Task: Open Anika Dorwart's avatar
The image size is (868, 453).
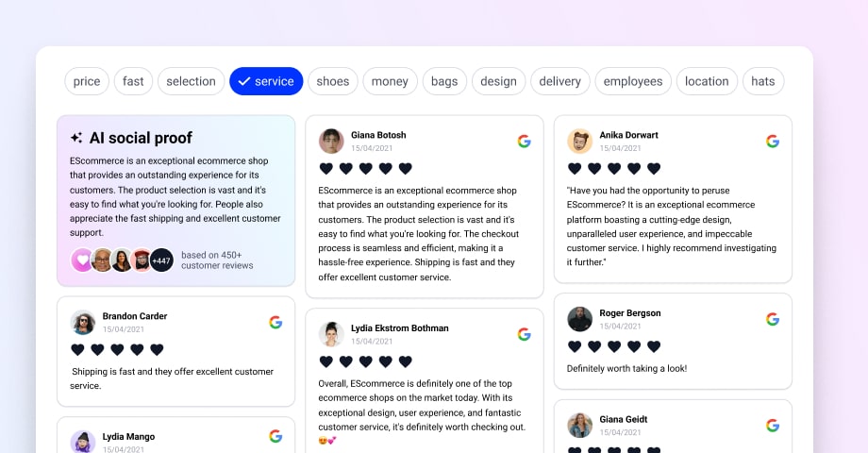Action: (x=579, y=142)
